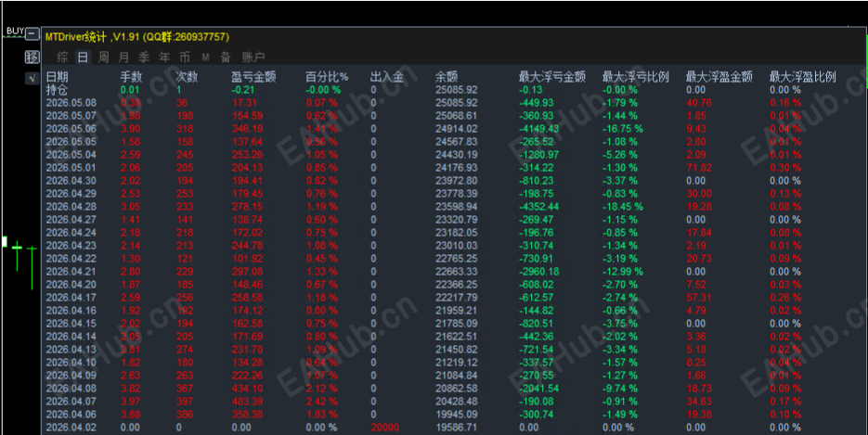Viewport: 868px width, 435px height.
Task: Click the balance value 25068.61
Action: tap(456, 116)
